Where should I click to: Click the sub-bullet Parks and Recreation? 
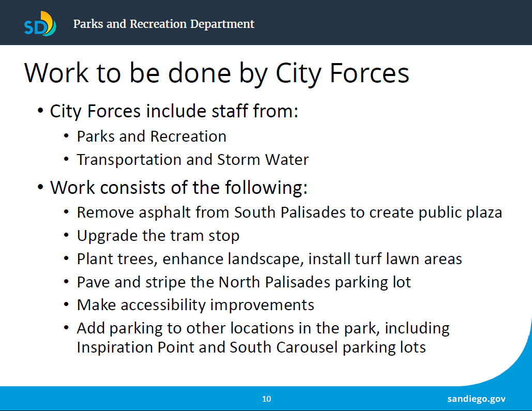tap(151, 136)
